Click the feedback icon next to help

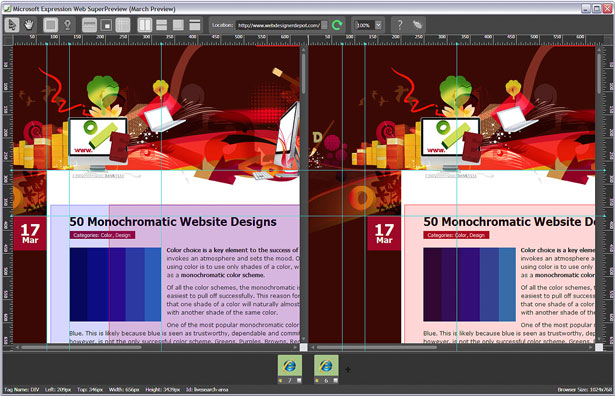click(417, 25)
